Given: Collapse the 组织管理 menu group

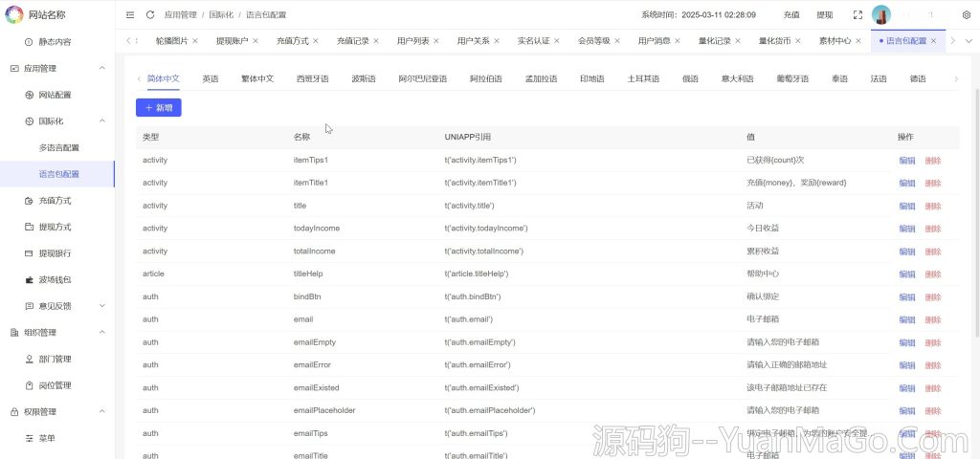Looking at the screenshot, I should pyautogui.click(x=102, y=332).
